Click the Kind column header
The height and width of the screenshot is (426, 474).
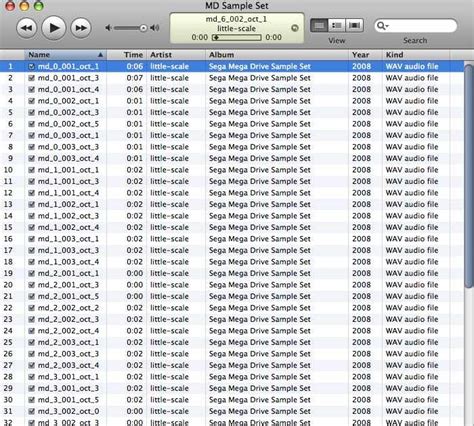click(x=416, y=55)
